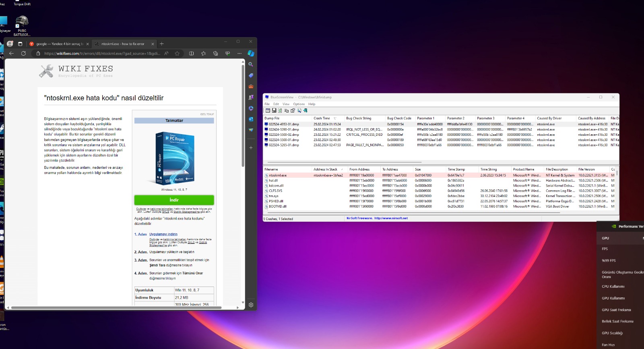This screenshot has width=644, height=349.
Task: Switch to the ntoskrnl.exe how to fix tab
Action: (124, 44)
